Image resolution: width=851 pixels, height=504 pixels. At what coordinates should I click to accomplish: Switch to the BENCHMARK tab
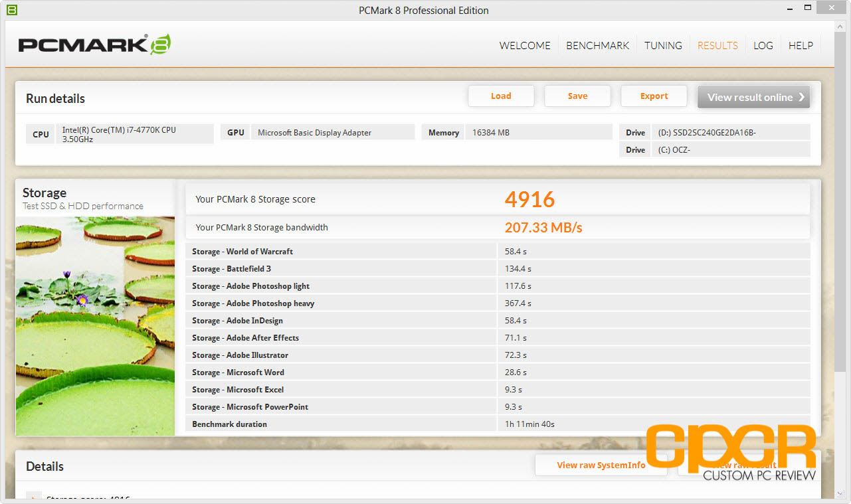(x=597, y=45)
